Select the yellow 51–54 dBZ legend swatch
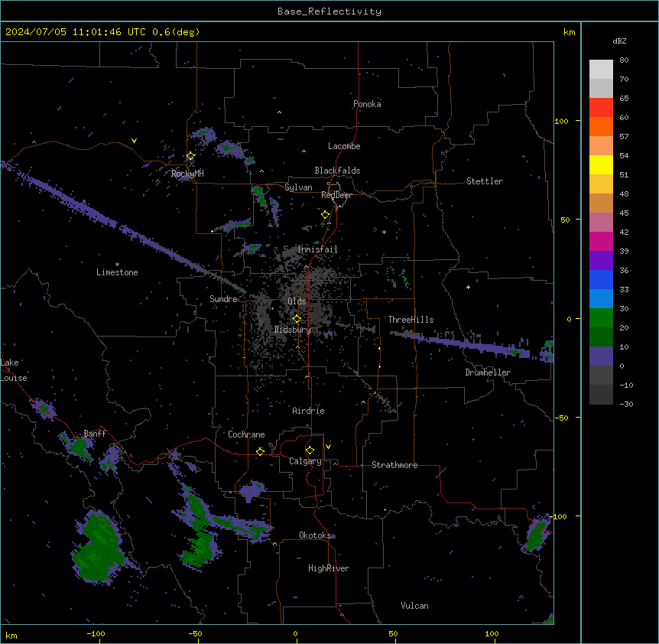659x644 pixels. pos(601,164)
